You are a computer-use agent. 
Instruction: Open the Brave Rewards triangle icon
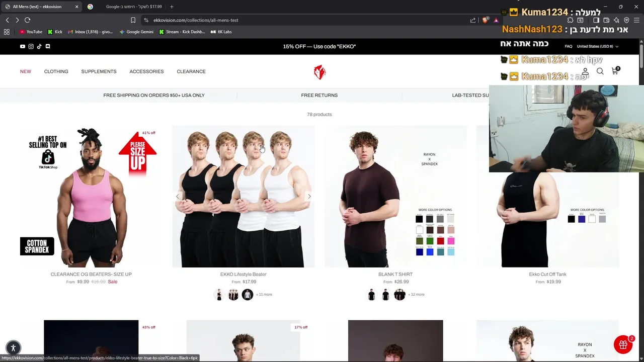coord(496,20)
